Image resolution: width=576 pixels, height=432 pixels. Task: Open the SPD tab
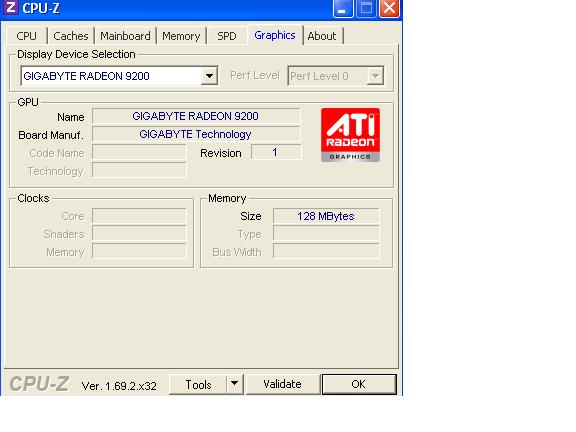pyautogui.click(x=227, y=36)
